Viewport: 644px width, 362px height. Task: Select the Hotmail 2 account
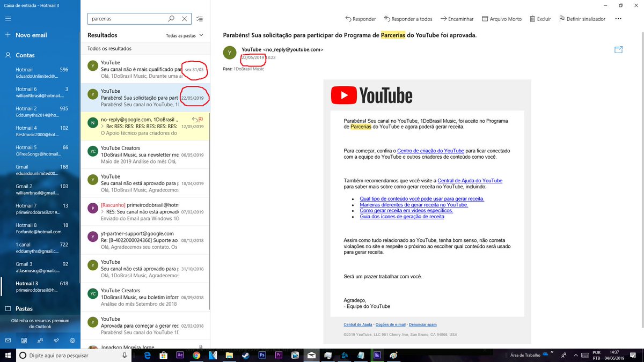coord(40,112)
